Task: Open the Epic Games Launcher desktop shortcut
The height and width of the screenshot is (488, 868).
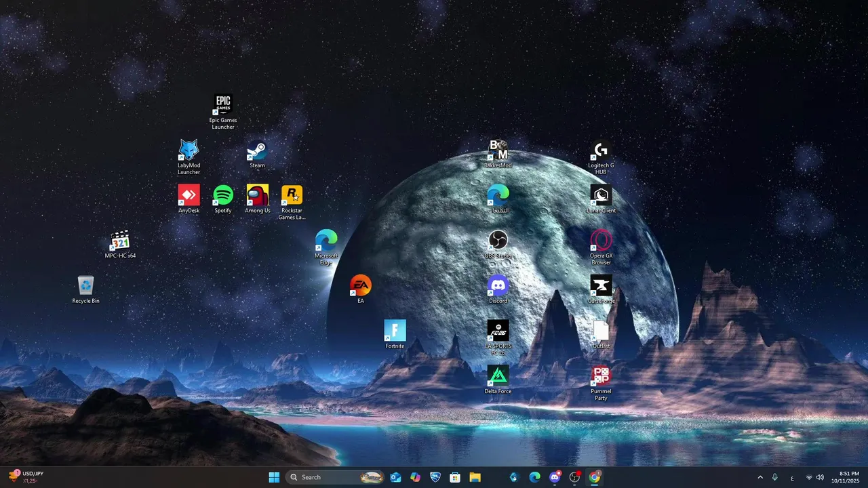Action: [223, 112]
